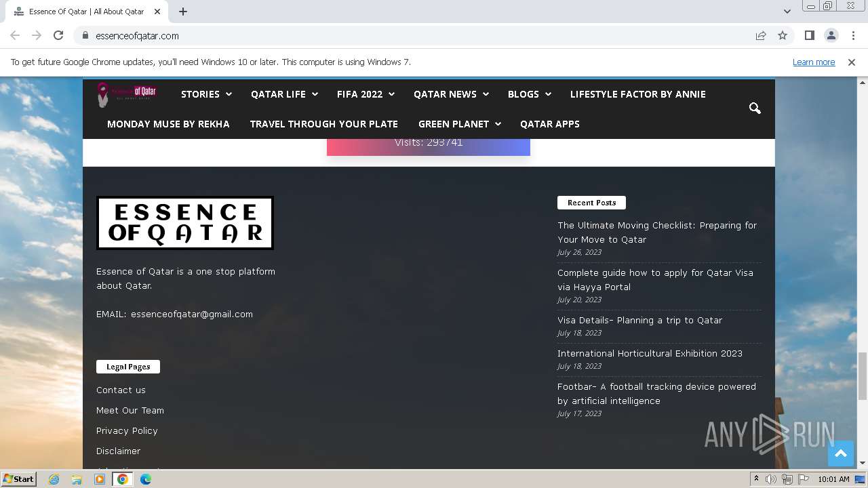The width and height of the screenshot is (868, 488).
Task: Bookmark this page with the star icon
Action: 783,35
